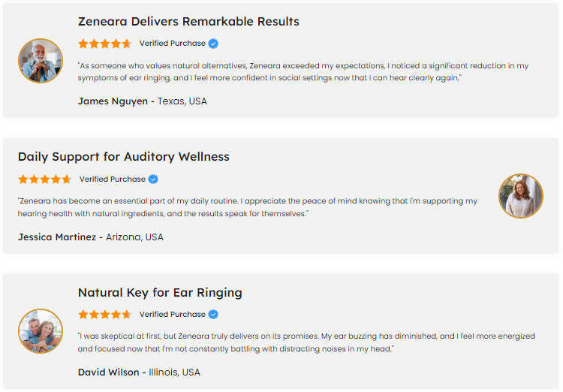The image size is (563, 392).
Task: Click the reviewer name James Nguyen
Action: (x=113, y=101)
